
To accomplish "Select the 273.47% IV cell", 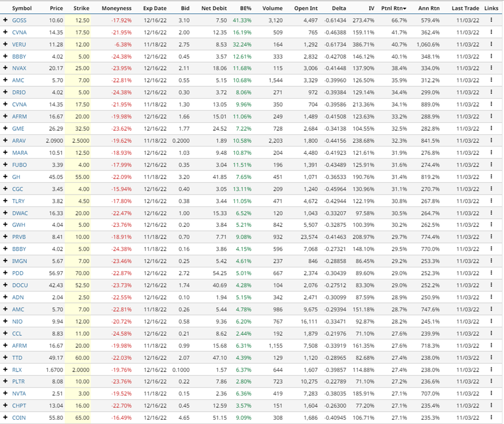I will [363, 20].
